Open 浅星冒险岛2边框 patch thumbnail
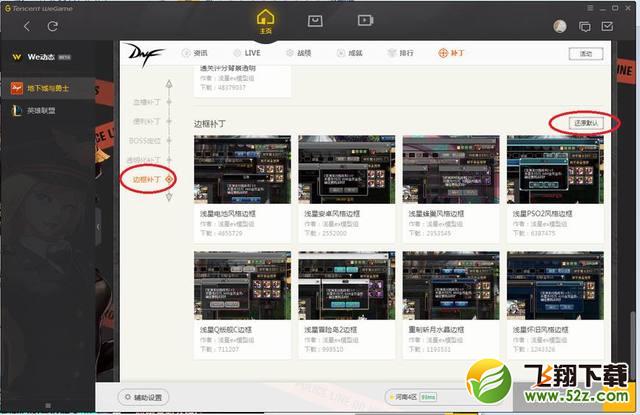The width and height of the screenshot is (640, 415). (x=347, y=286)
